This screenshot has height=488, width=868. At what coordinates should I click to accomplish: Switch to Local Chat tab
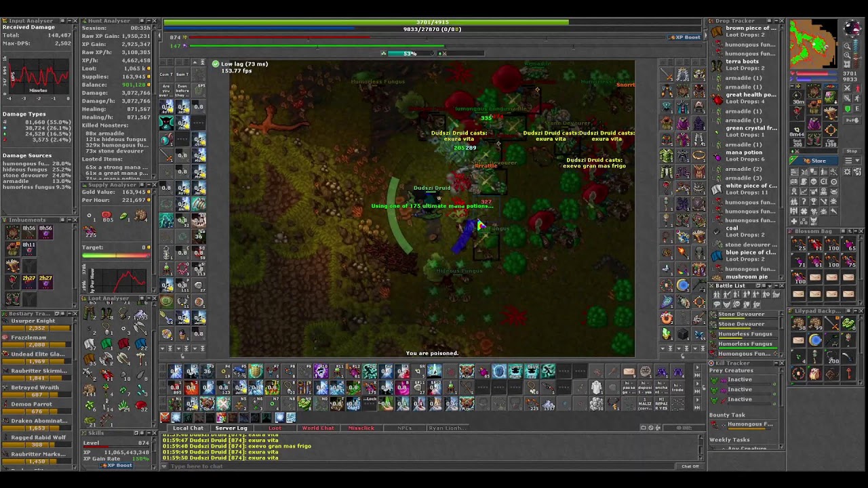point(188,428)
